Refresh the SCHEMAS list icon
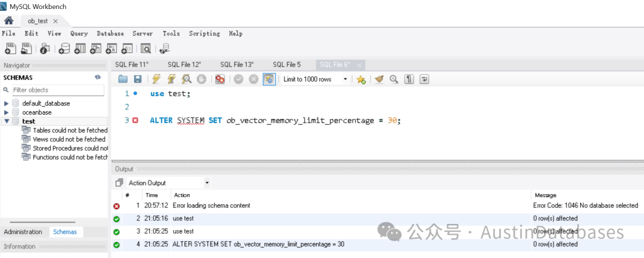This screenshot has height=258, width=644. click(98, 78)
